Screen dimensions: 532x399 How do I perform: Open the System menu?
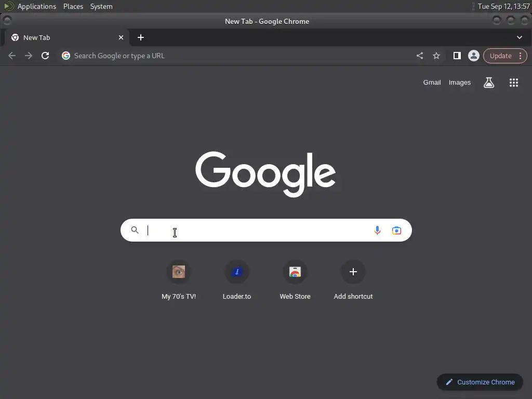click(101, 6)
